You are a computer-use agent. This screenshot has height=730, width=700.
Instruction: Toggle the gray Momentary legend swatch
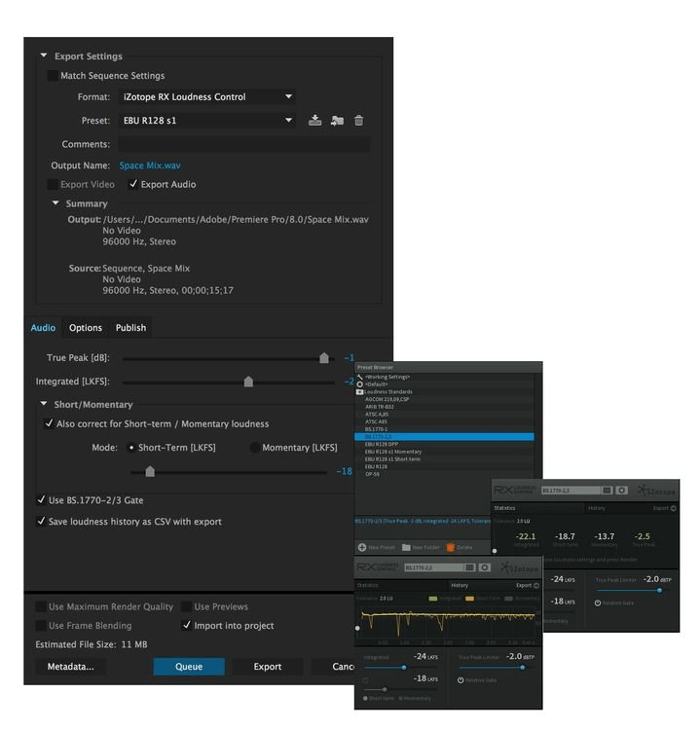pyautogui.click(x=508, y=599)
